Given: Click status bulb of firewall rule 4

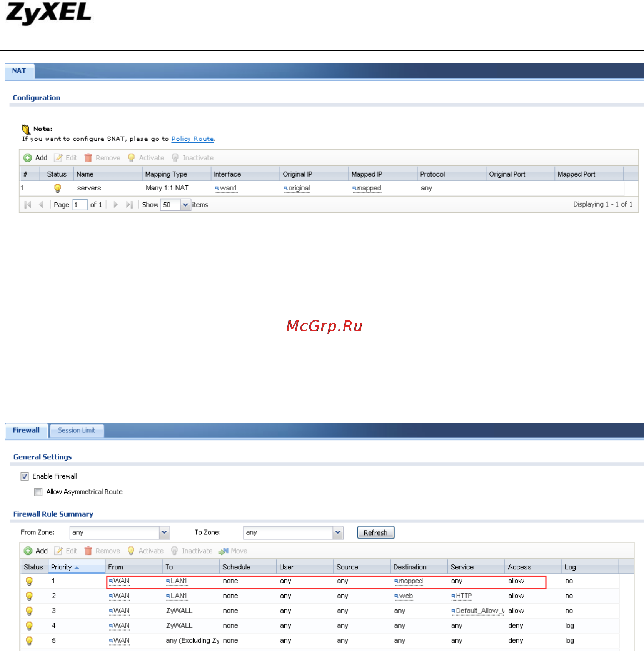Looking at the screenshot, I should coord(29,626).
